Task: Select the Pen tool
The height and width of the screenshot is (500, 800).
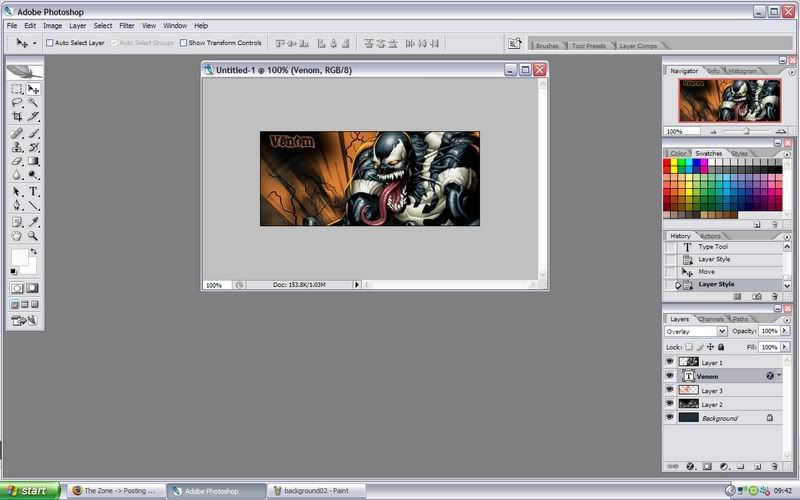Action: [17, 205]
